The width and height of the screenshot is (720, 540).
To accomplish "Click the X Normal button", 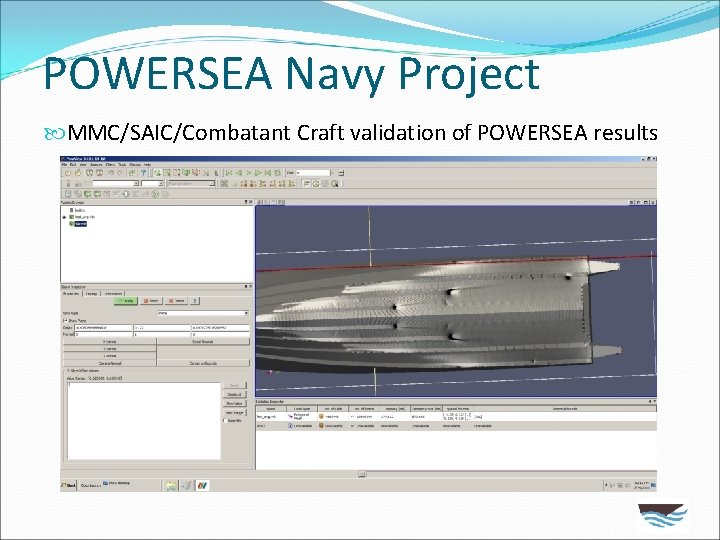I will (110, 342).
